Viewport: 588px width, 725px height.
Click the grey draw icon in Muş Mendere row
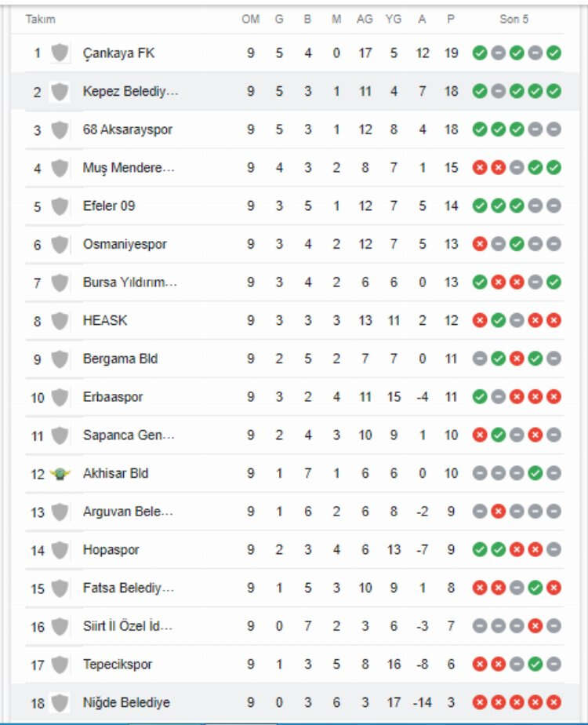tap(517, 167)
